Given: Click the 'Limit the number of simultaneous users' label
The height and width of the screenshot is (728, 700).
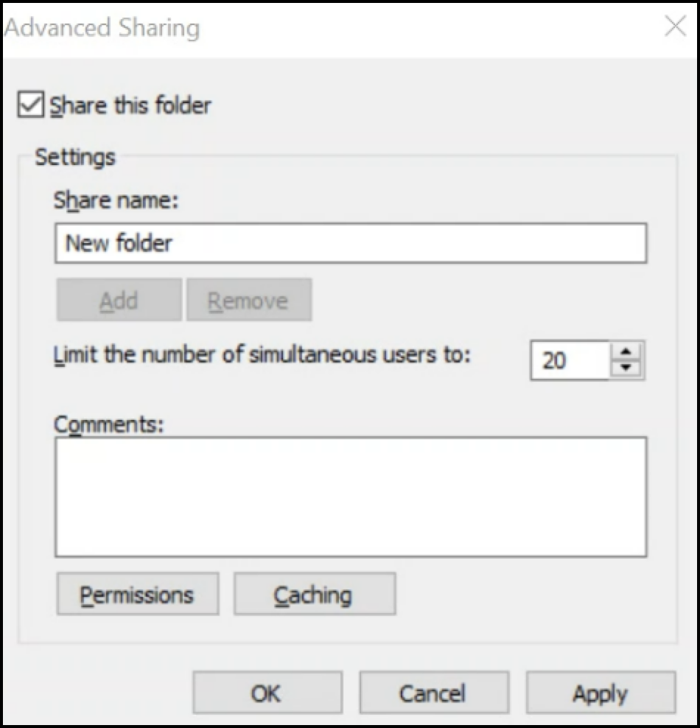Looking at the screenshot, I should 261,355.
